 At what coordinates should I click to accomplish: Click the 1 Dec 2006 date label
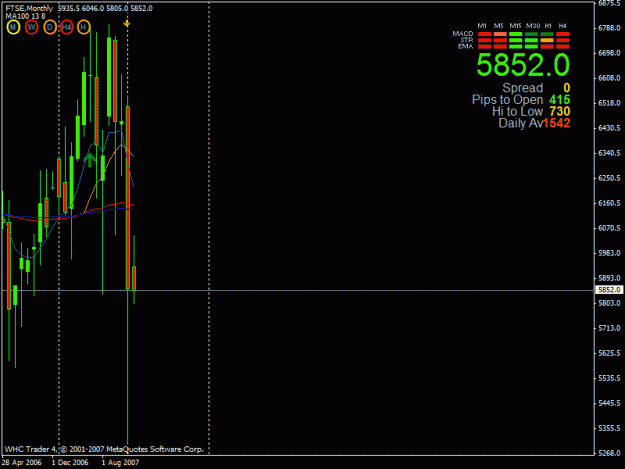(x=70, y=463)
